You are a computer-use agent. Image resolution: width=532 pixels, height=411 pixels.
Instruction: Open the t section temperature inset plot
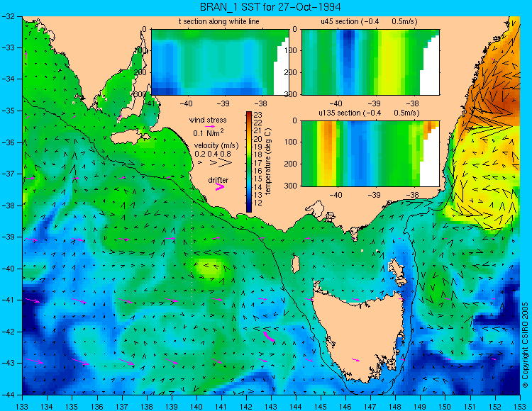(x=220, y=62)
